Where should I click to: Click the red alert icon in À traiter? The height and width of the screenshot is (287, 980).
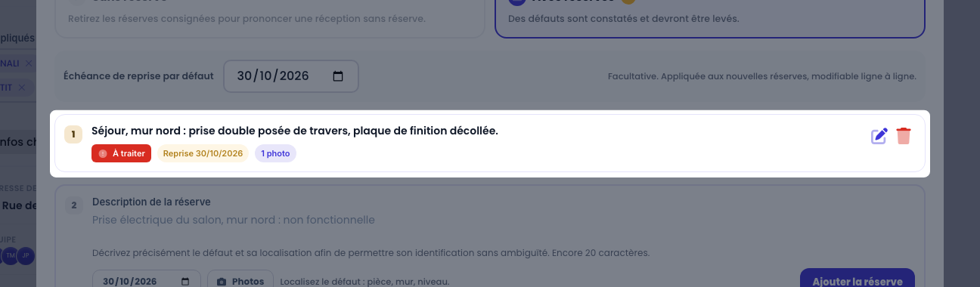coord(103,153)
